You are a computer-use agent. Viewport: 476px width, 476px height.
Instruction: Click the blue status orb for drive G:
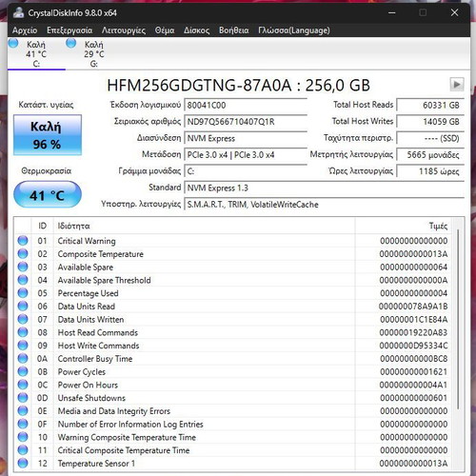pyautogui.click(x=71, y=43)
